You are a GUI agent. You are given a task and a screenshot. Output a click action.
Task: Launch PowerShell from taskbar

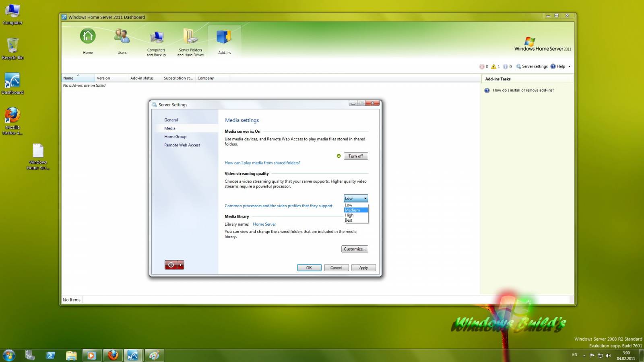coord(51,355)
